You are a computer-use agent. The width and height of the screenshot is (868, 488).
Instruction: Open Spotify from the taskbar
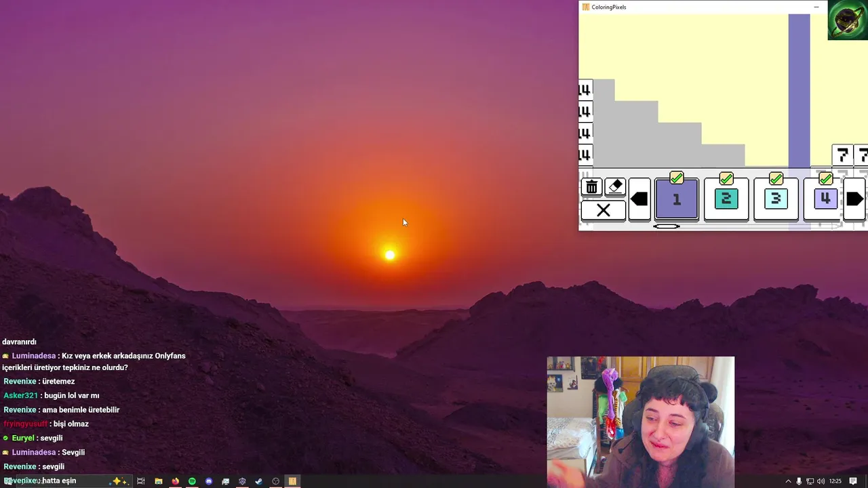point(192,481)
